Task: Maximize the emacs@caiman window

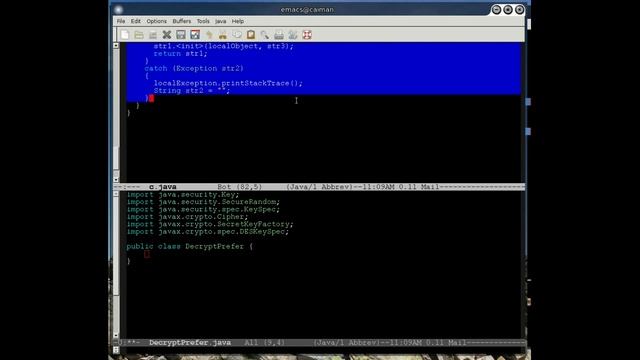Action: (508, 9)
